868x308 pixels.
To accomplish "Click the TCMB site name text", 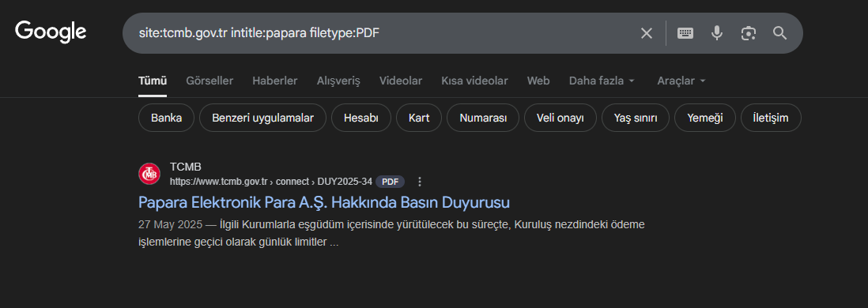I will click(186, 167).
